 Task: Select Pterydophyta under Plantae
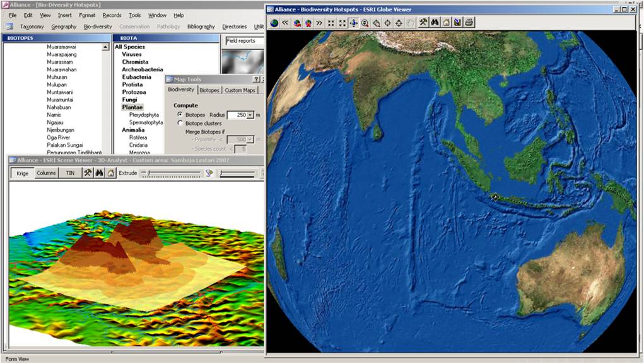[144, 115]
